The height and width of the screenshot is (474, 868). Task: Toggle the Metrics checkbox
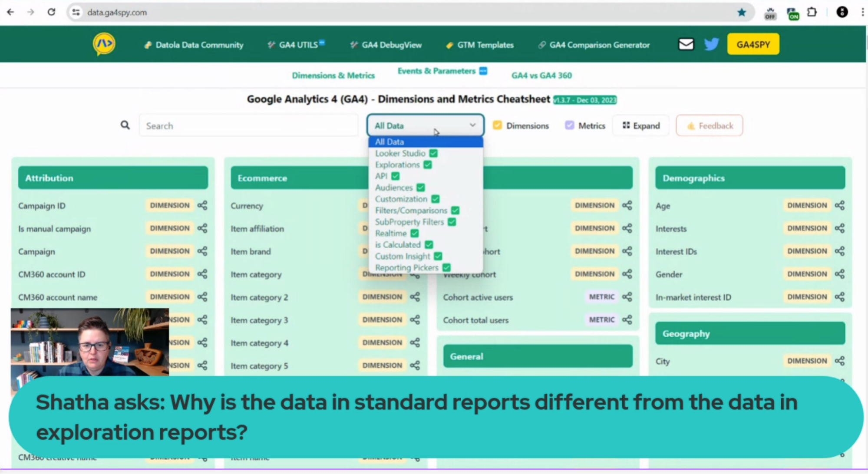570,125
